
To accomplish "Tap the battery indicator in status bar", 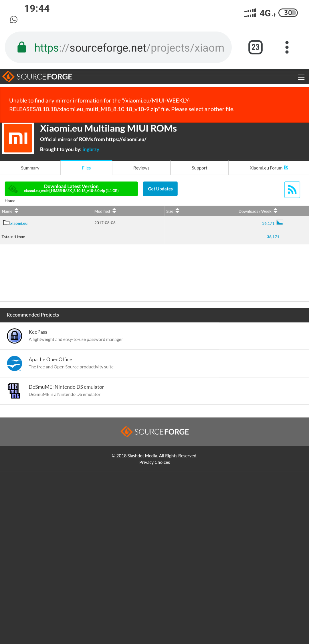I will pyautogui.click(x=288, y=13).
